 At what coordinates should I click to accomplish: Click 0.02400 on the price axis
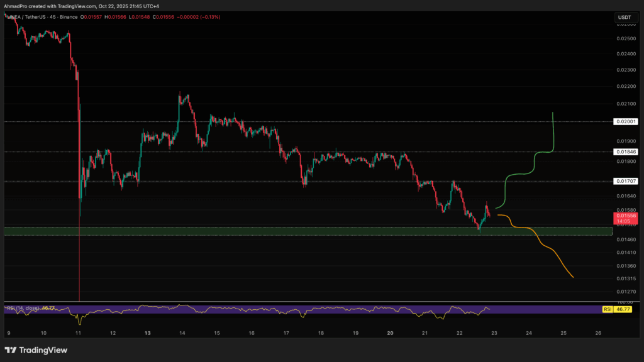coord(626,54)
